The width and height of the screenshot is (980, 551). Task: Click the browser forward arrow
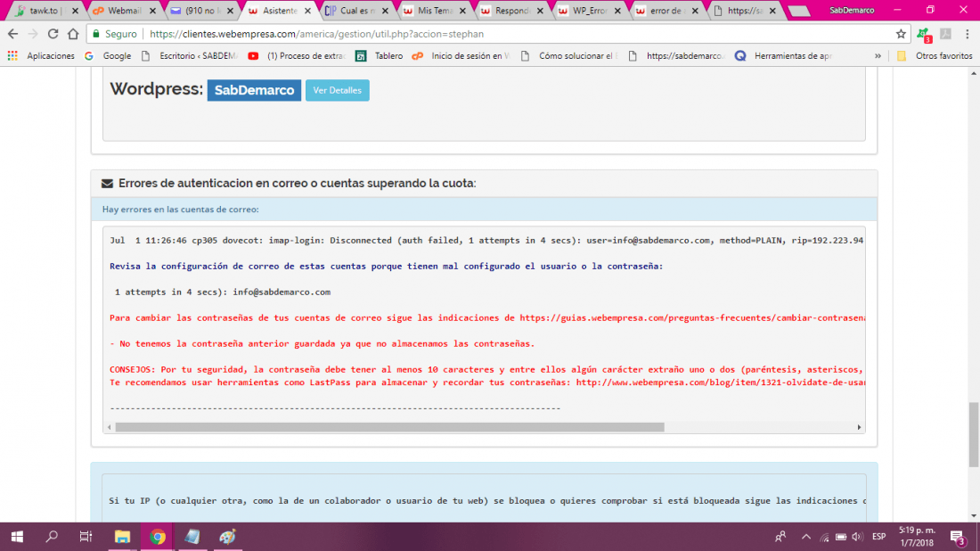coord(32,34)
